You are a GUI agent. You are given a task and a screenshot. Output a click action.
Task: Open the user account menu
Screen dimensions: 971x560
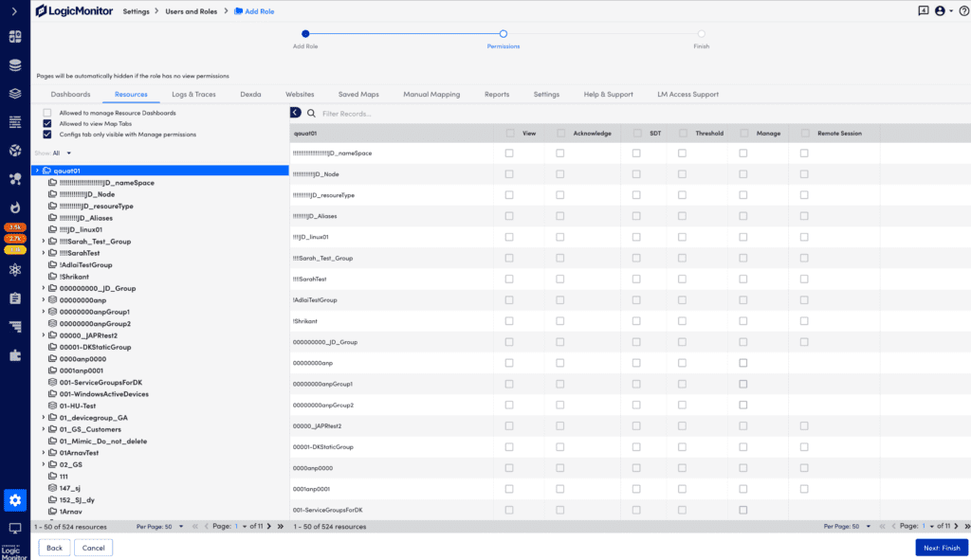944,10
